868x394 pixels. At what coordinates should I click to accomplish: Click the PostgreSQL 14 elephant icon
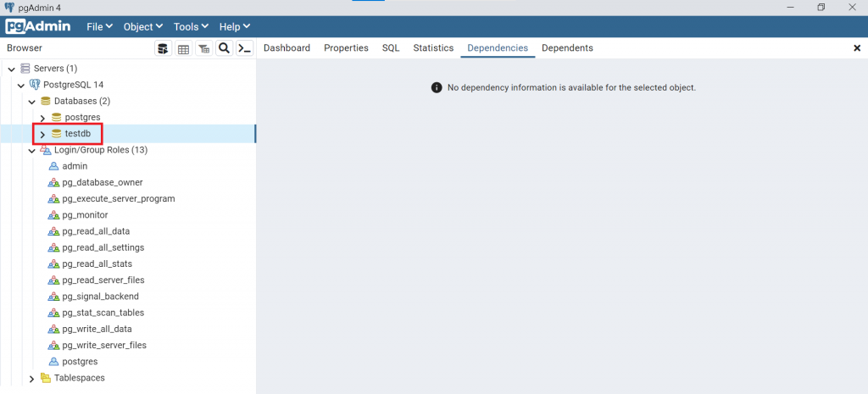point(34,85)
